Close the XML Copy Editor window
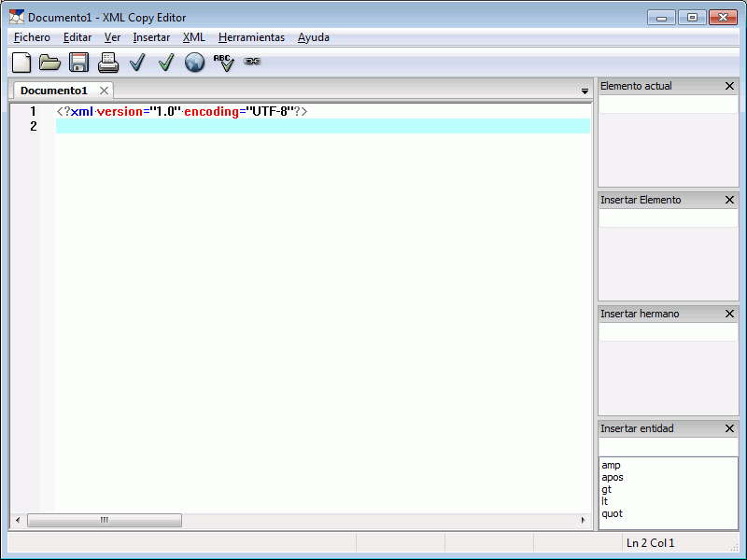Screen dimensions: 747x560 pos(723,18)
